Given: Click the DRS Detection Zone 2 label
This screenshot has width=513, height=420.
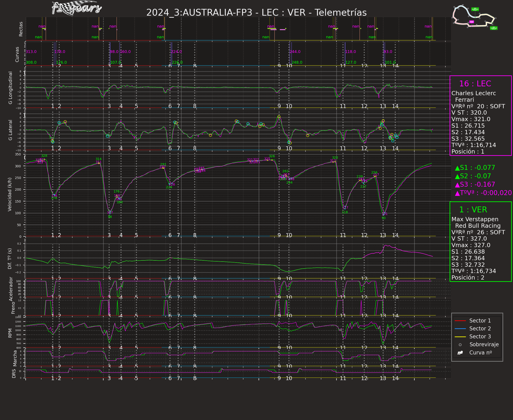Looking at the screenshot, I should tap(493, 28).
